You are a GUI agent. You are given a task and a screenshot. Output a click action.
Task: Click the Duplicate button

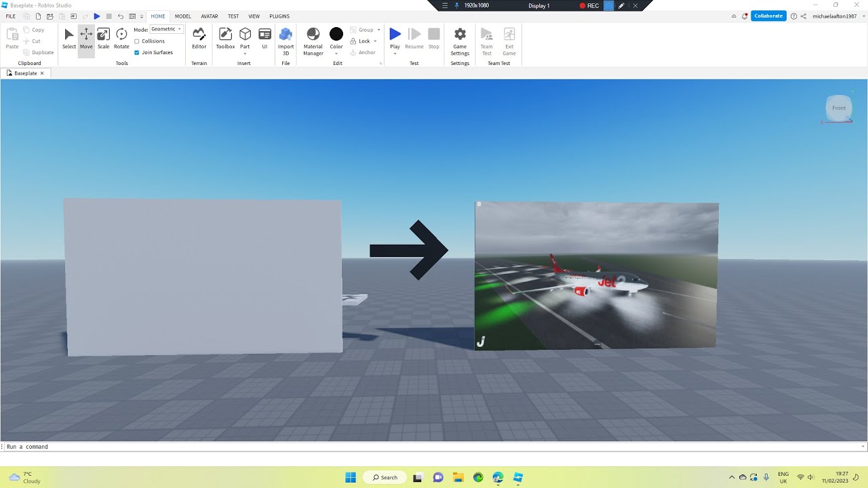click(x=39, y=52)
